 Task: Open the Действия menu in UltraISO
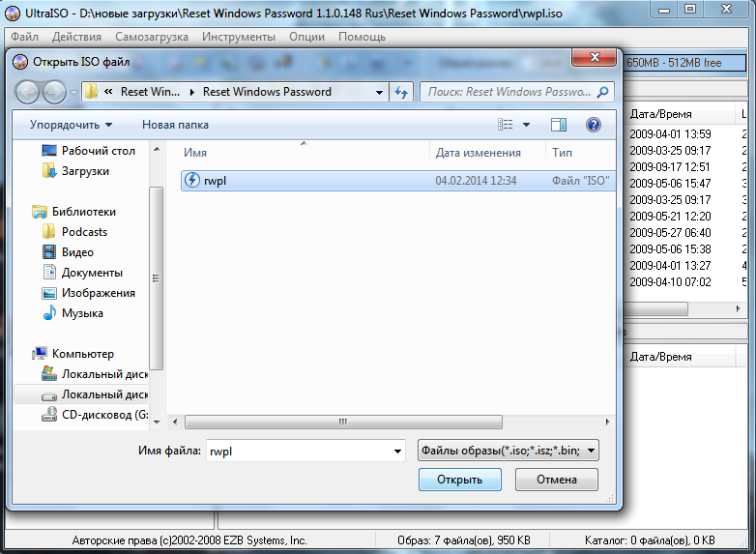click(x=76, y=37)
